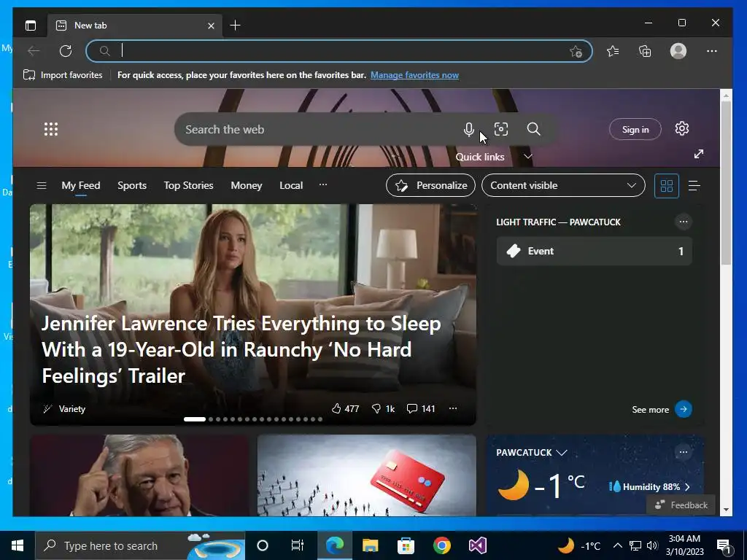Start voice search with microphone icon
This screenshot has height=560, width=747.
(x=469, y=129)
